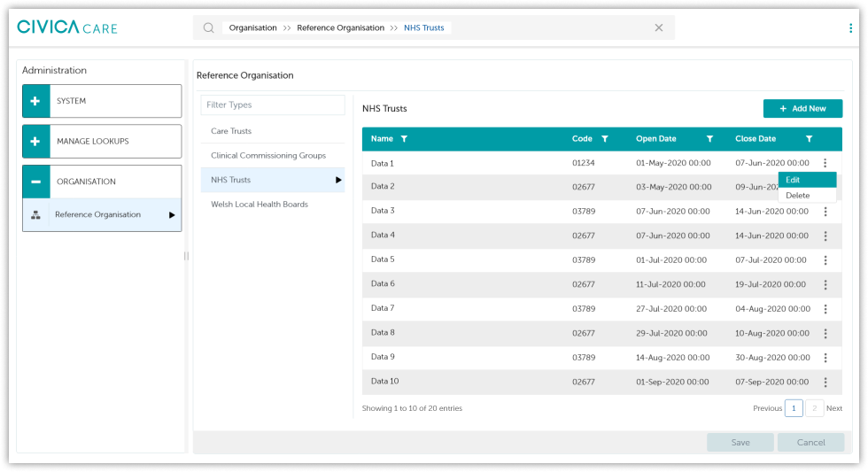Click 'Showing 1 to 10 of 20 entries'

pos(412,408)
